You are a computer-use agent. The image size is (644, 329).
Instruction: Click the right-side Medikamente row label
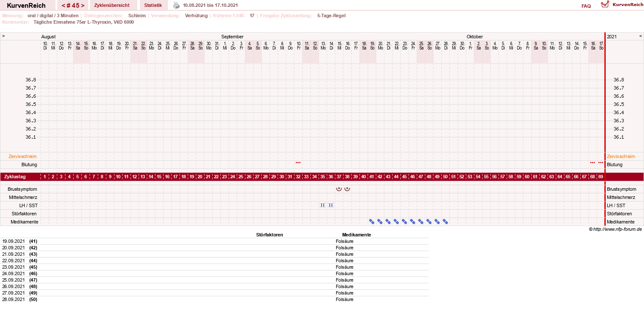(x=621, y=222)
